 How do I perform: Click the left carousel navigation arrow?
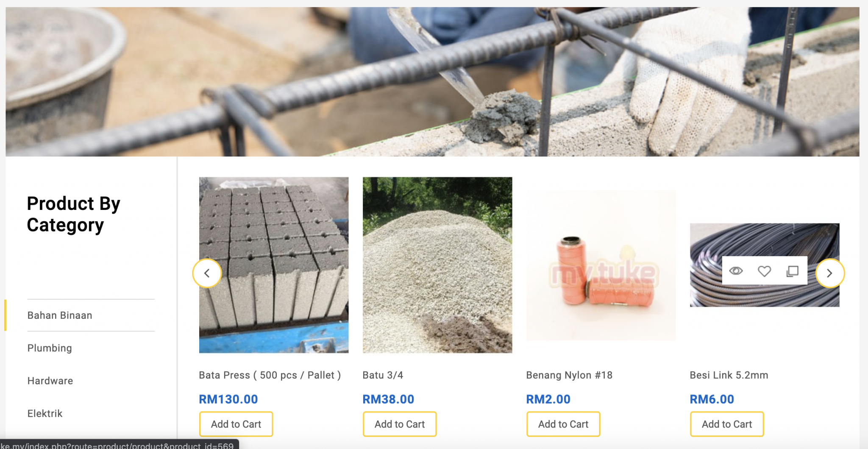(x=207, y=273)
